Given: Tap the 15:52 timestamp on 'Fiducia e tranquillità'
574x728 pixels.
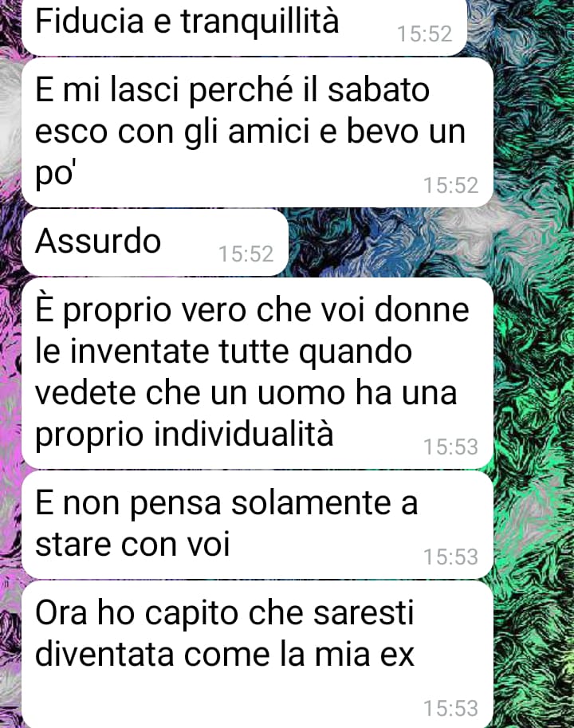Looking at the screenshot, I should click(x=425, y=34).
